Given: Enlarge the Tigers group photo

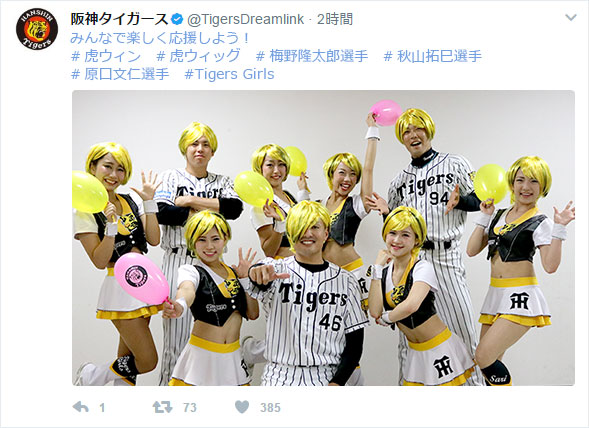Looking at the screenshot, I should pos(323,238).
